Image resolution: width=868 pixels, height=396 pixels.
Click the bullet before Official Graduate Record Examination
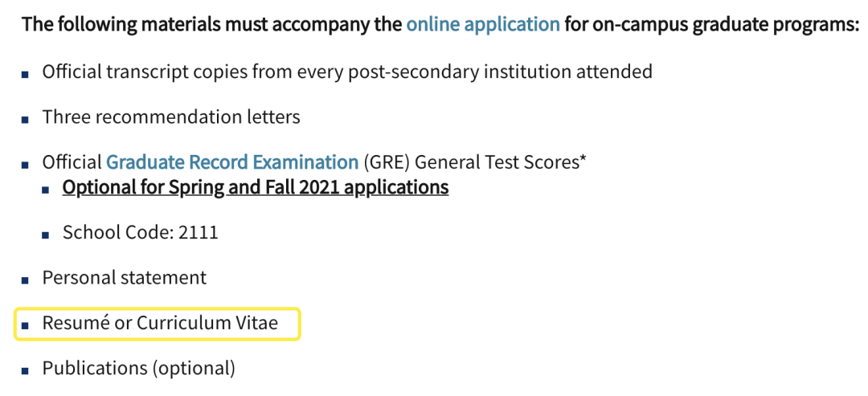click(25, 165)
